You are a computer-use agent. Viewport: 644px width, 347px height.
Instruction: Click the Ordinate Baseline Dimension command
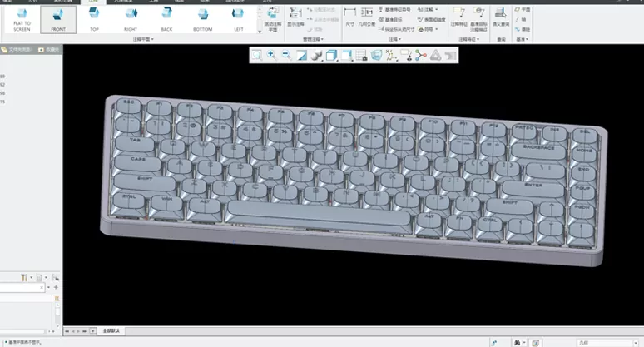(x=396, y=29)
